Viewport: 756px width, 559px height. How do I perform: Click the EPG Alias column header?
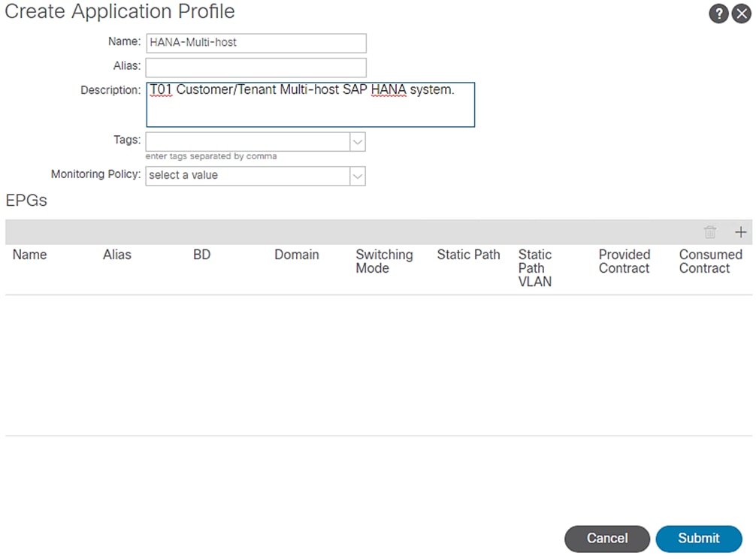[117, 255]
